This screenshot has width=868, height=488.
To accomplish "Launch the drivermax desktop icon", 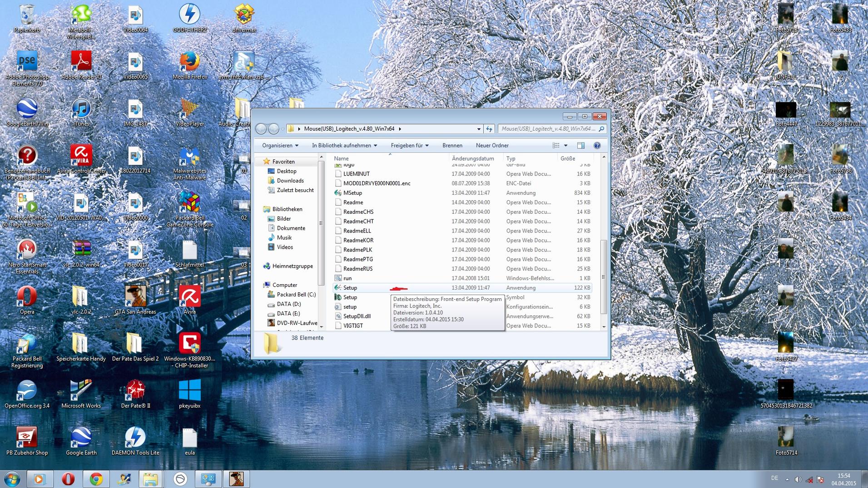I will coord(244,19).
